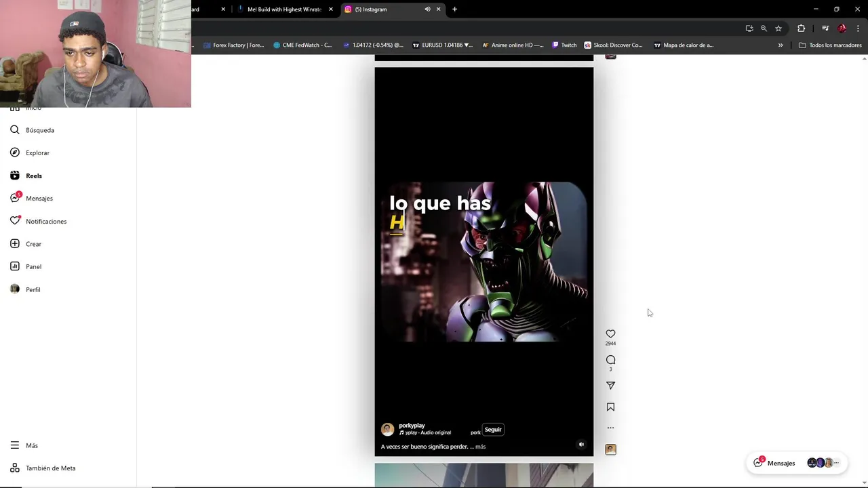
Task: Follow porkyplay with the Seguir button
Action: (x=493, y=430)
